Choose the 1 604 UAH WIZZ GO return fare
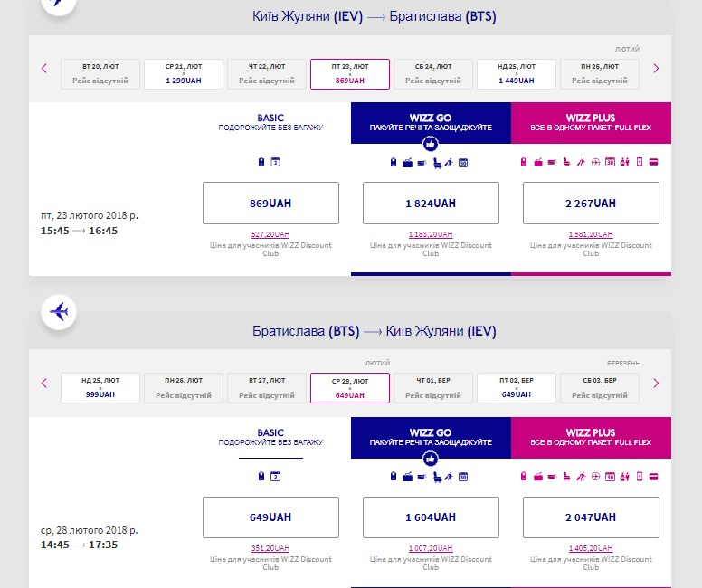 click(431, 517)
